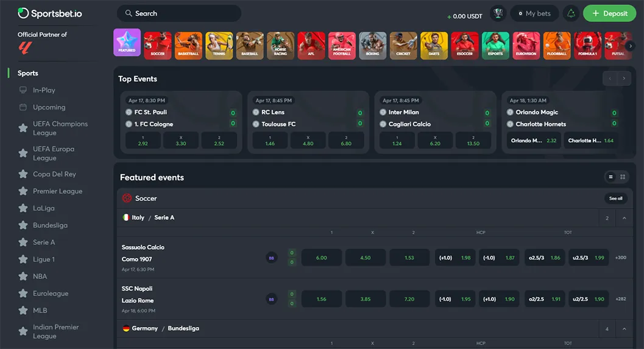Select the Soccer category icon
This screenshot has height=349, width=644.
pyautogui.click(x=158, y=46)
